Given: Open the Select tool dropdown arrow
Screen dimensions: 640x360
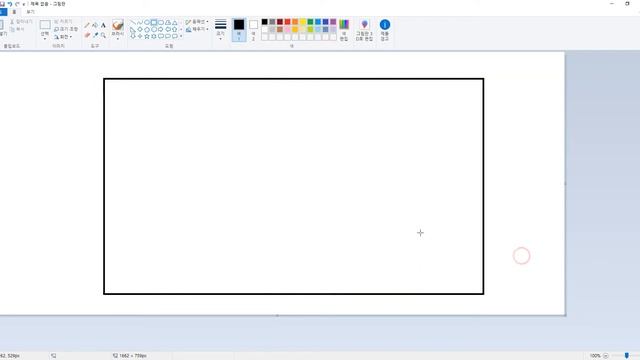Looking at the screenshot, I should (x=45, y=39).
